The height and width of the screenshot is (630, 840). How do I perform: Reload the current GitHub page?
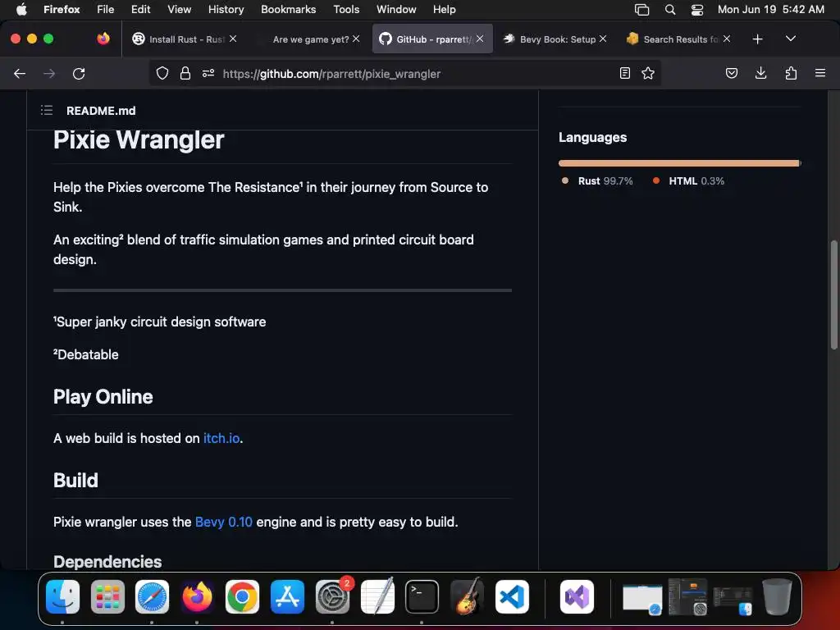coord(79,73)
